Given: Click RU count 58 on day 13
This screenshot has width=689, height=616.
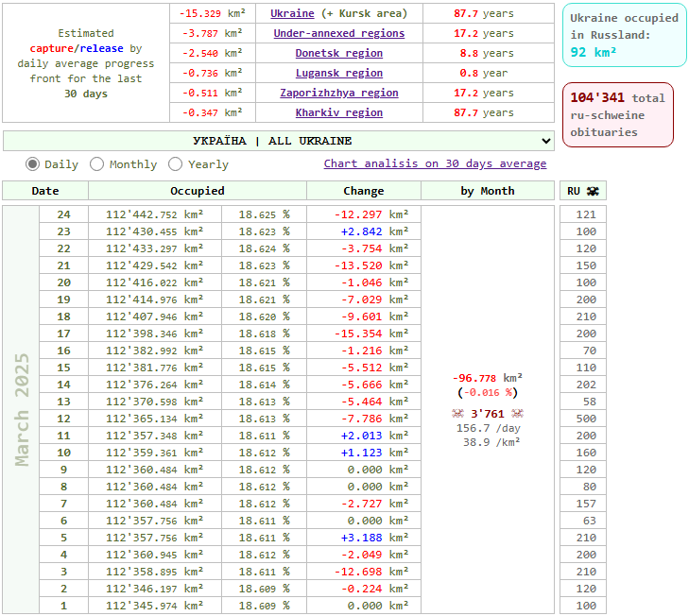Looking at the screenshot, I should point(590,402).
